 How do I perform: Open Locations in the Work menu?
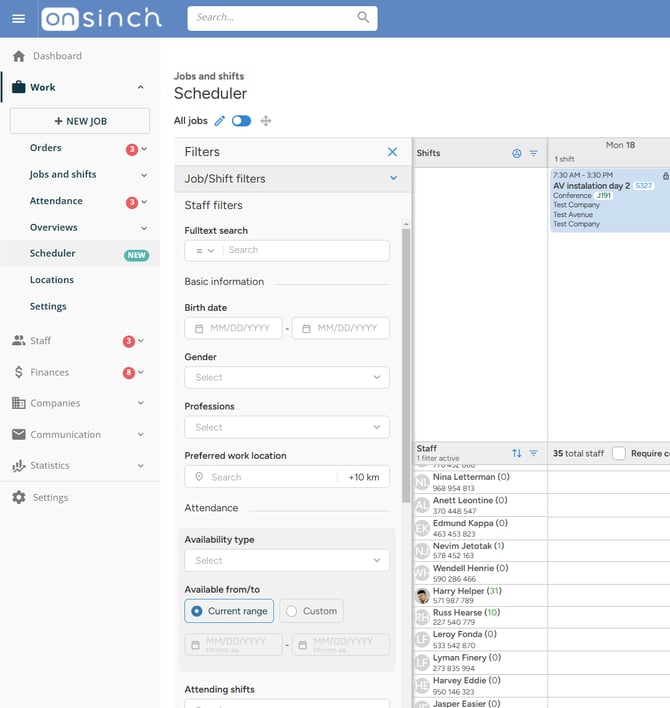click(52, 280)
